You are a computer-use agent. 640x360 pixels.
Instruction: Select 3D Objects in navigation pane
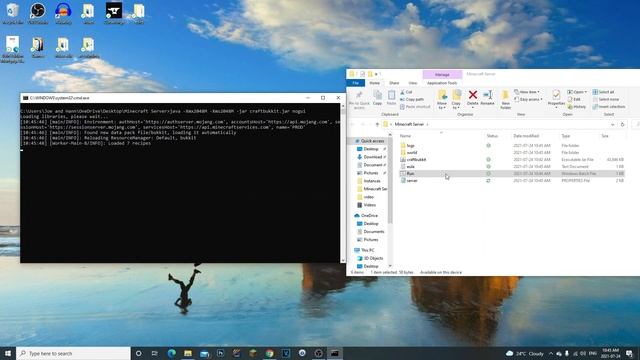coord(370,258)
